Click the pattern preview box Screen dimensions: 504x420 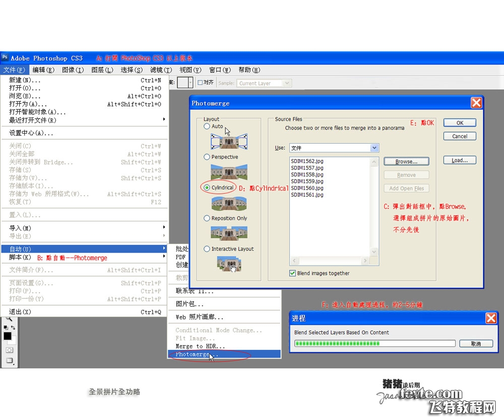[183, 83]
